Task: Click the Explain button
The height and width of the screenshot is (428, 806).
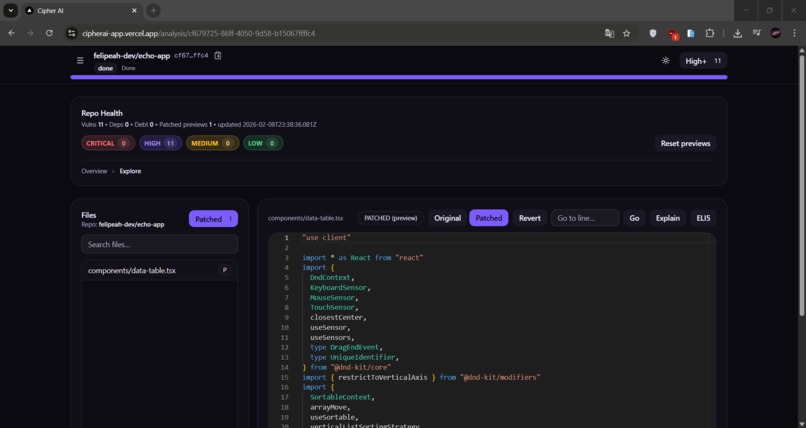Action: point(668,218)
